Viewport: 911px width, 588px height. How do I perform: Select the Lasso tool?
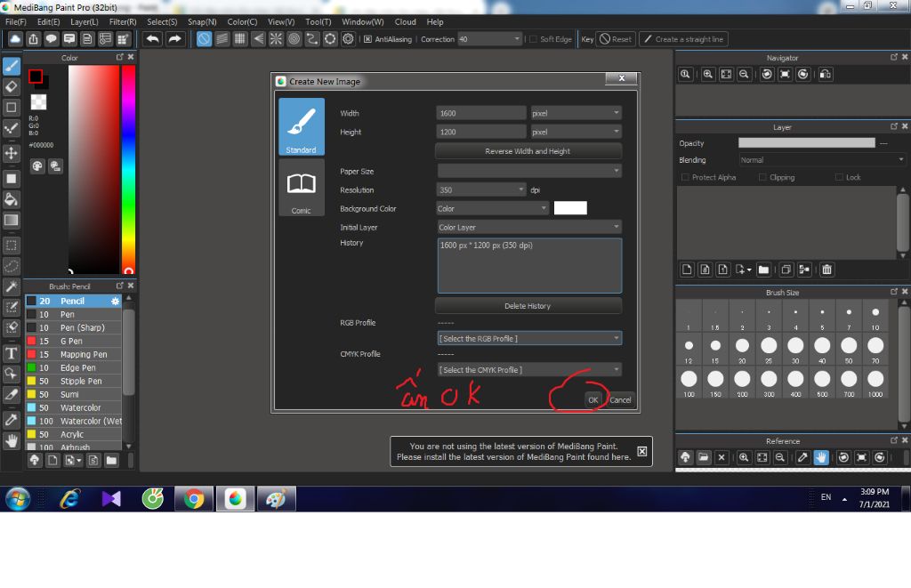pyautogui.click(x=11, y=266)
